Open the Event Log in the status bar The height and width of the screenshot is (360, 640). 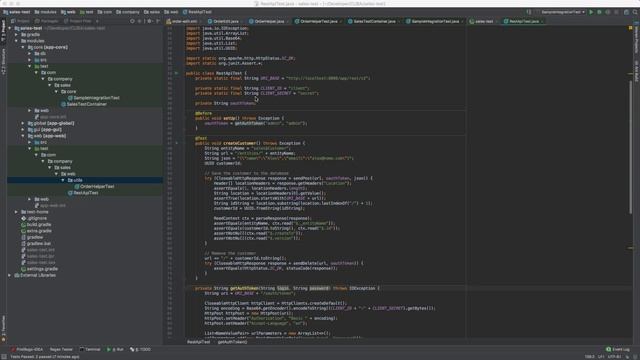tap(618, 349)
